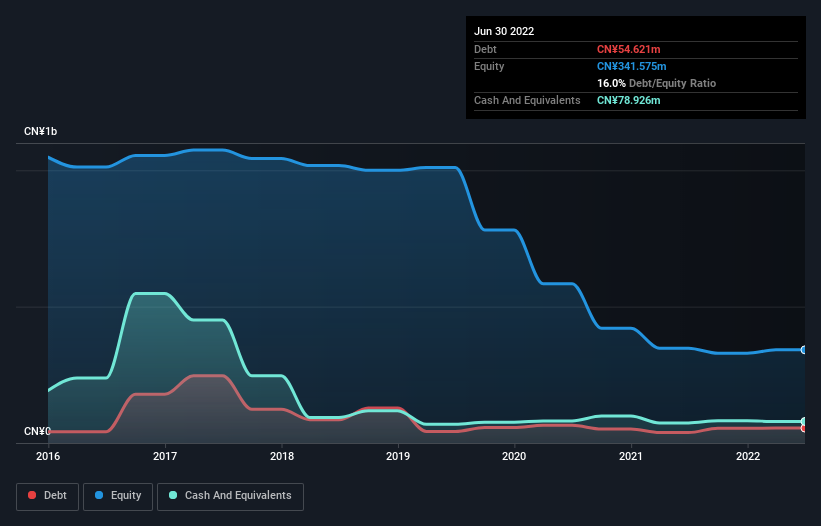821x526 pixels.
Task: Click the 2019 x-axis label
Action: pos(398,456)
